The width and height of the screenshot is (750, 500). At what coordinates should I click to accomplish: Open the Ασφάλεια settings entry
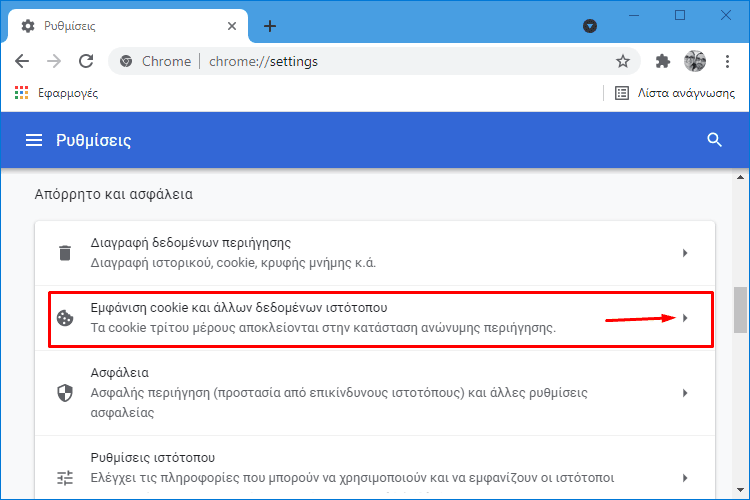click(375, 393)
